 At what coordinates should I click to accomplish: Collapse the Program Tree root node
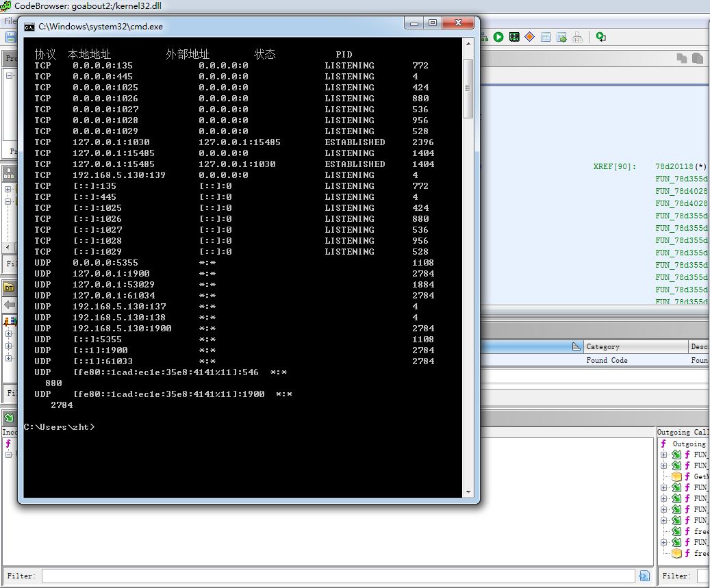tap(9, 75)
